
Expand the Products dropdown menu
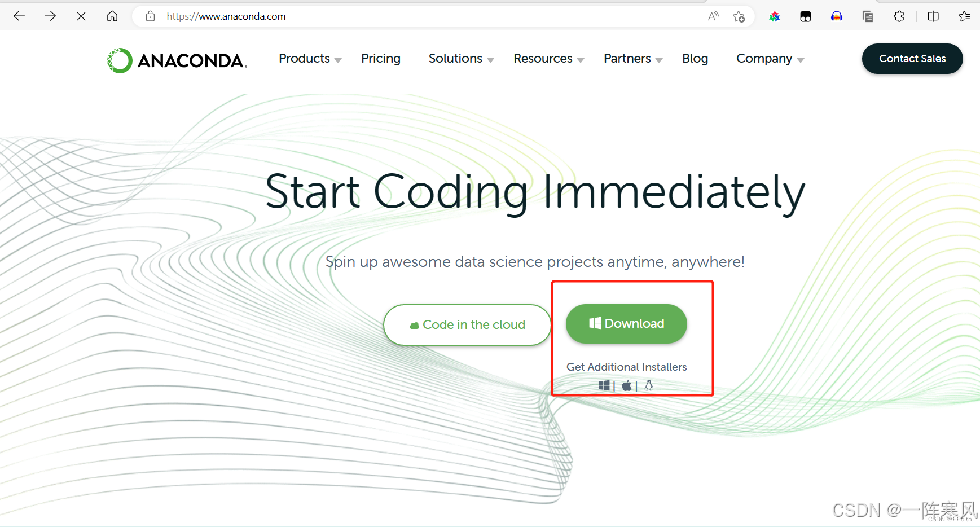[x=310, y=59]
